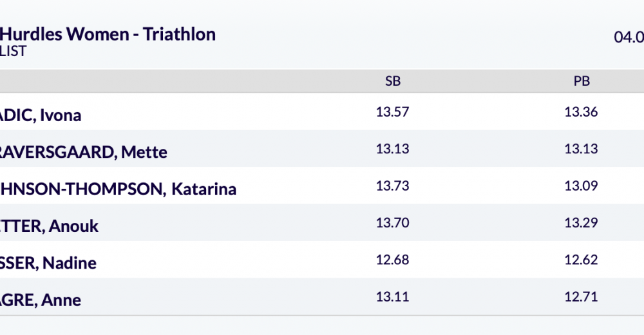Click the LIST subtitle under the heading
Screen dimensions: 644x335
[x=14, y=52]
